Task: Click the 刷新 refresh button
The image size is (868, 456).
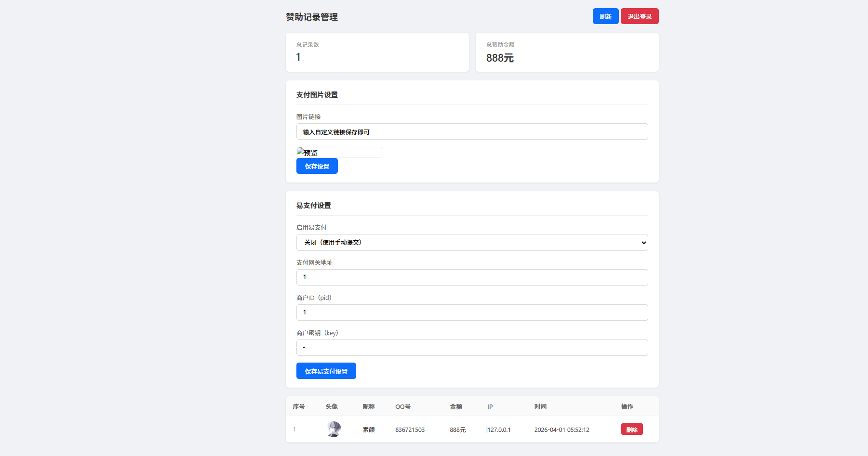Action: click(x=605, y=16)
